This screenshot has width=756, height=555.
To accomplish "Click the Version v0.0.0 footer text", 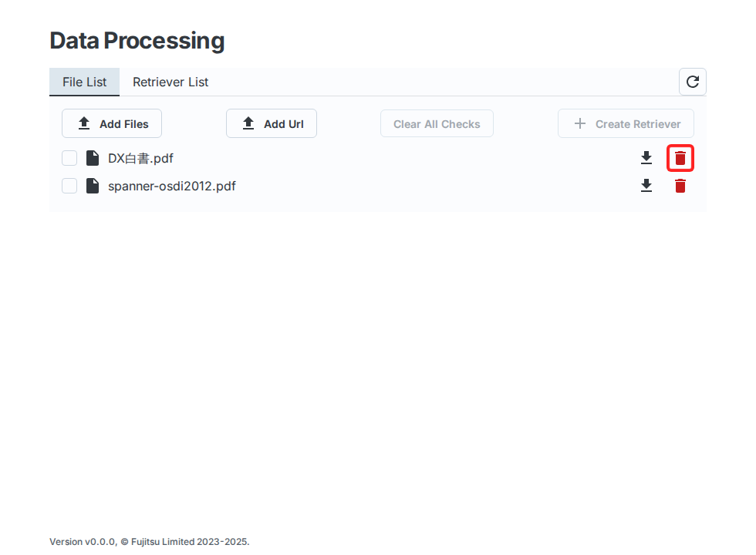I will (x=150, y=541).
